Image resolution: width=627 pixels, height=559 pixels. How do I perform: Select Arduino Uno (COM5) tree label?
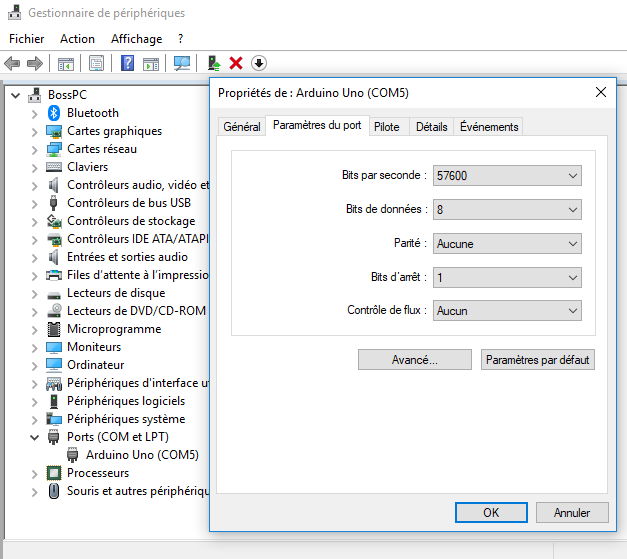[x=142, y=455]
